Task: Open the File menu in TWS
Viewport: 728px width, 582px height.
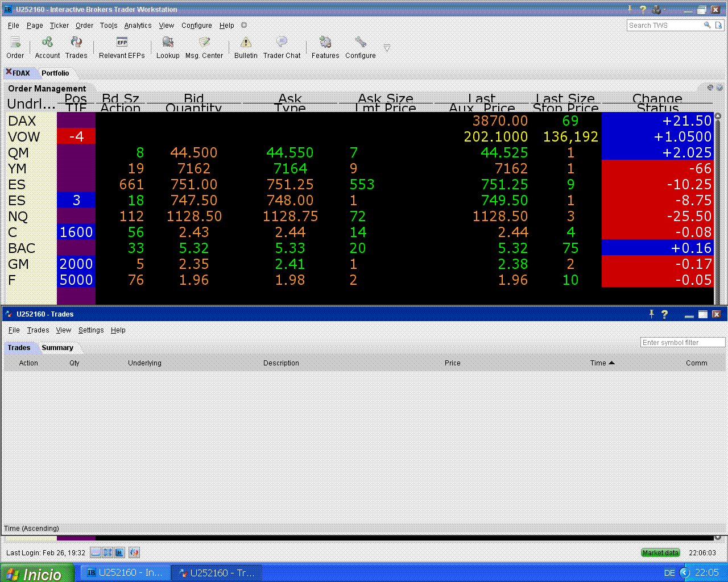Action: (x=14, y=26)
